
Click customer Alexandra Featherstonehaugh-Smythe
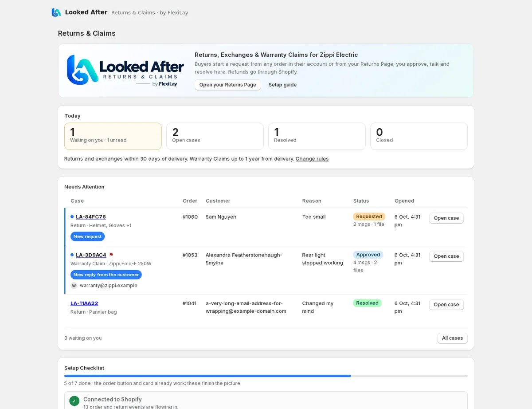244,259
